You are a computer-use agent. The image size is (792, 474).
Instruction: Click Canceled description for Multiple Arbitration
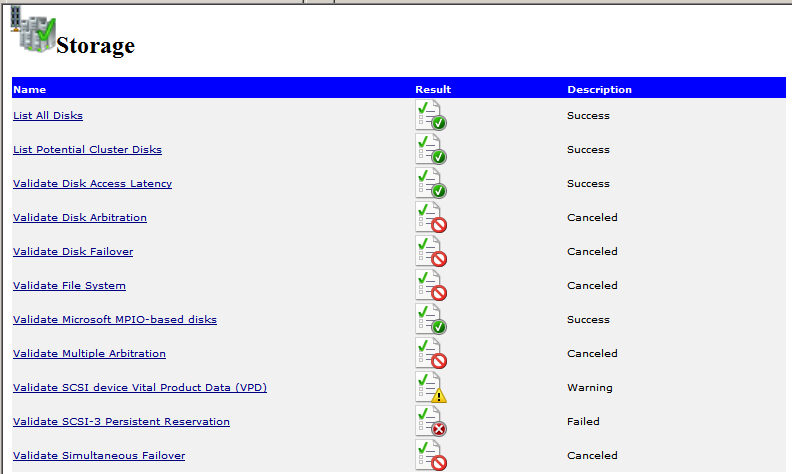pos(592,353)
